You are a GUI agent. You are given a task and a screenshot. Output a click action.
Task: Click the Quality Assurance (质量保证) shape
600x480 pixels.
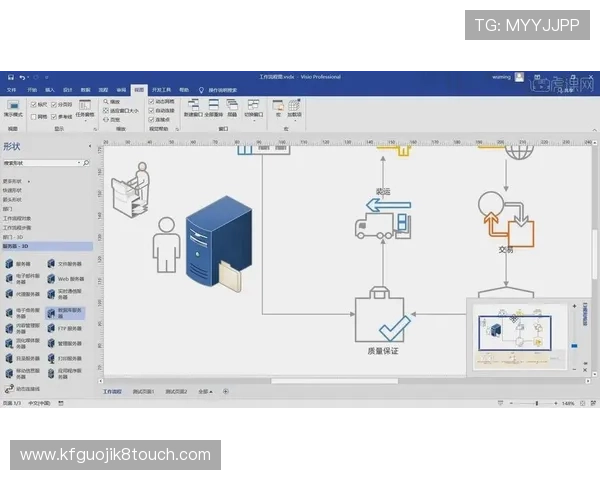[x=383, y=315]
